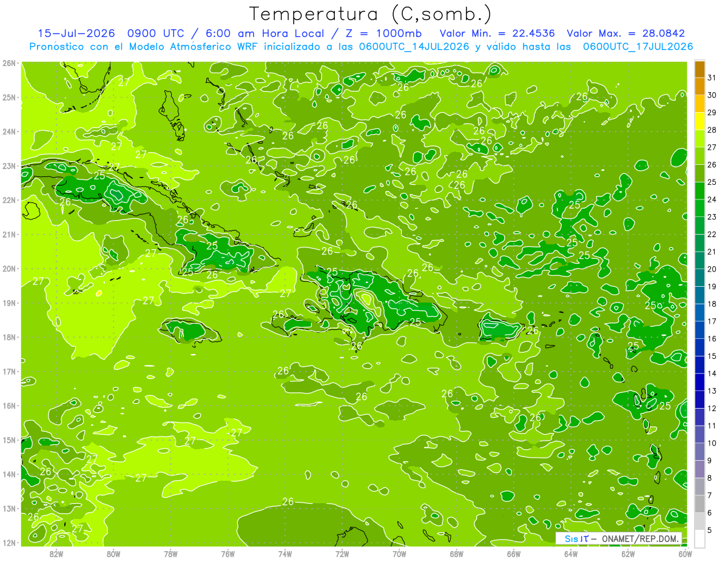The height and width of the screenshot is (562, 728).
Task: Click the title Temperatura (C,somb.)
Action: 371,14
